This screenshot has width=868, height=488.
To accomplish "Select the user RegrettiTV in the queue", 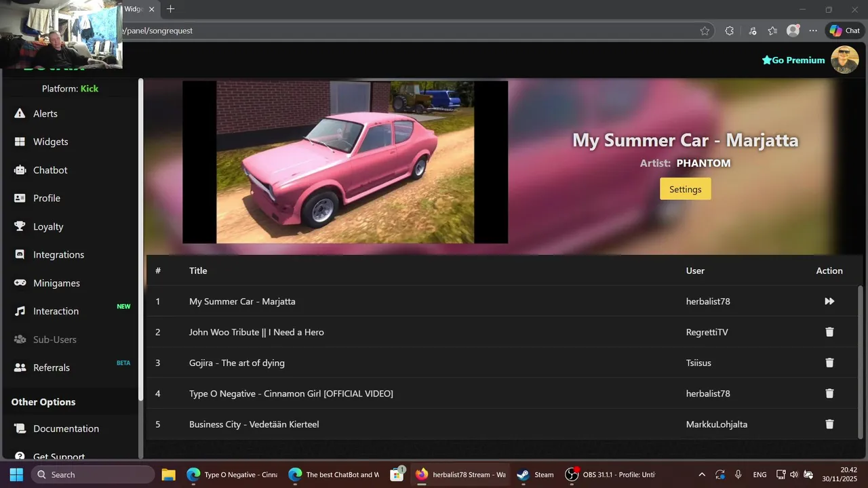I will pos(707,332).
